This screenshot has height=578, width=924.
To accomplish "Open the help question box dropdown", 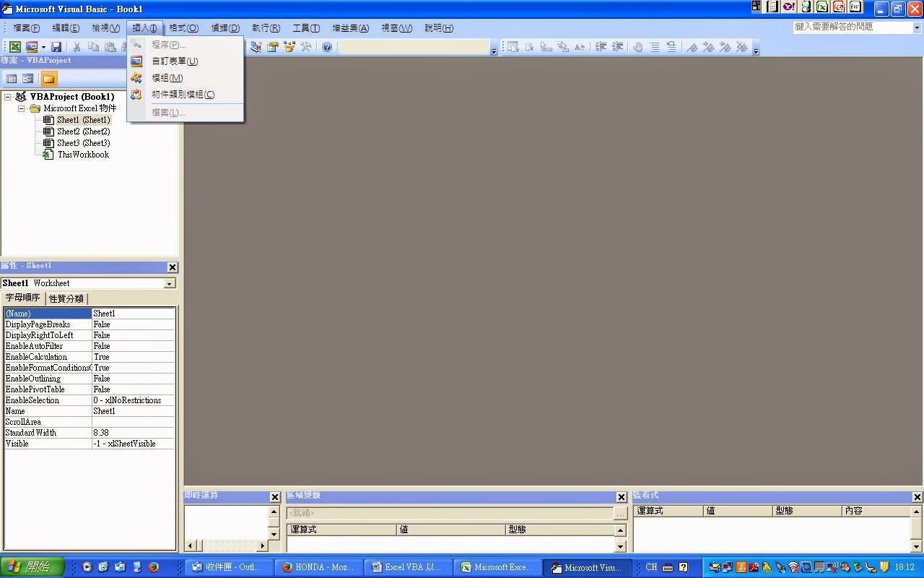I will [918, 27].
